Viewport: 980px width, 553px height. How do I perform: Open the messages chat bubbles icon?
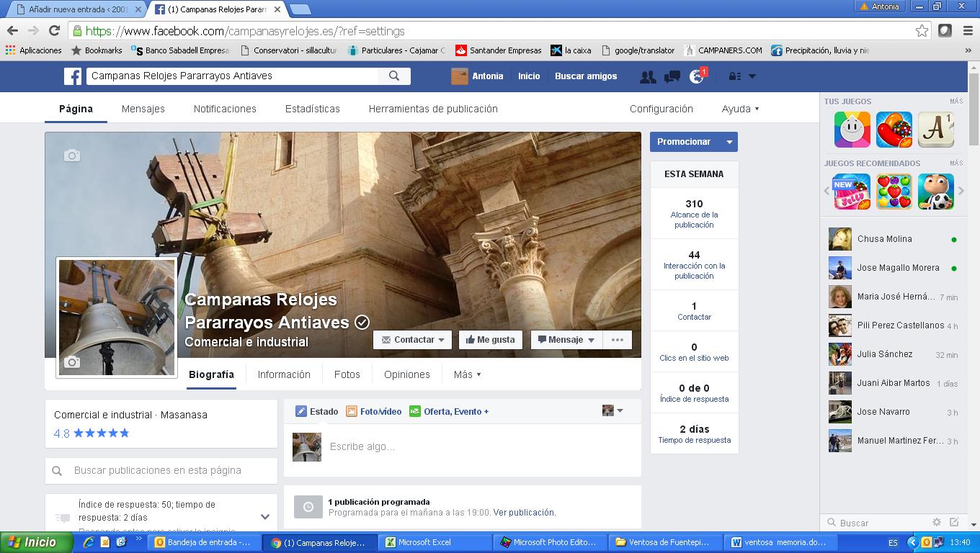coord(672,76)
